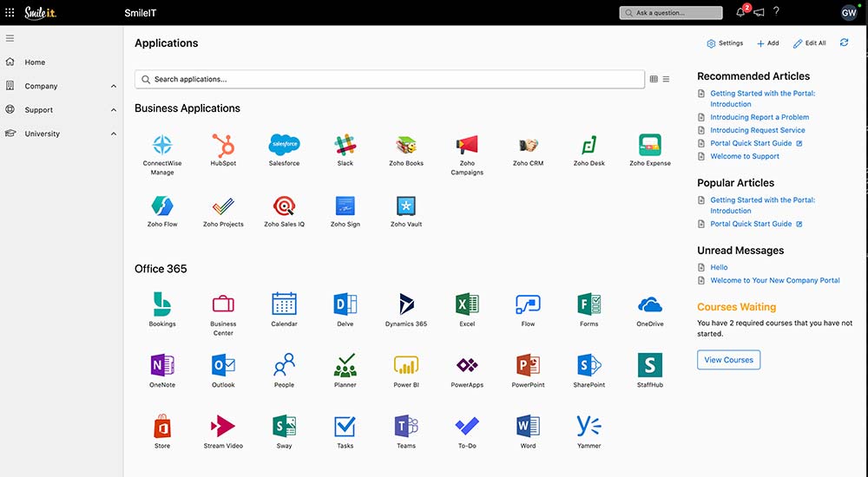868x477 pixels.
Task: Open Zoho Sign
Action: click(x=345, y=206)
